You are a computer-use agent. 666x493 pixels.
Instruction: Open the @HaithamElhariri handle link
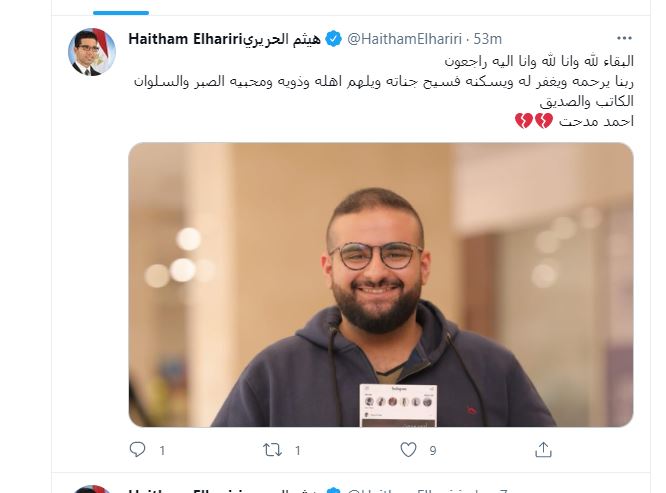click(x=404, y=39)
